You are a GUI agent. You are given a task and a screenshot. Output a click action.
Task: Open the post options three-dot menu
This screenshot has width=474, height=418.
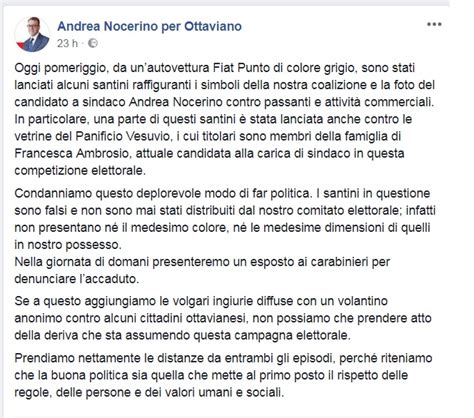[x=434, y=24]
